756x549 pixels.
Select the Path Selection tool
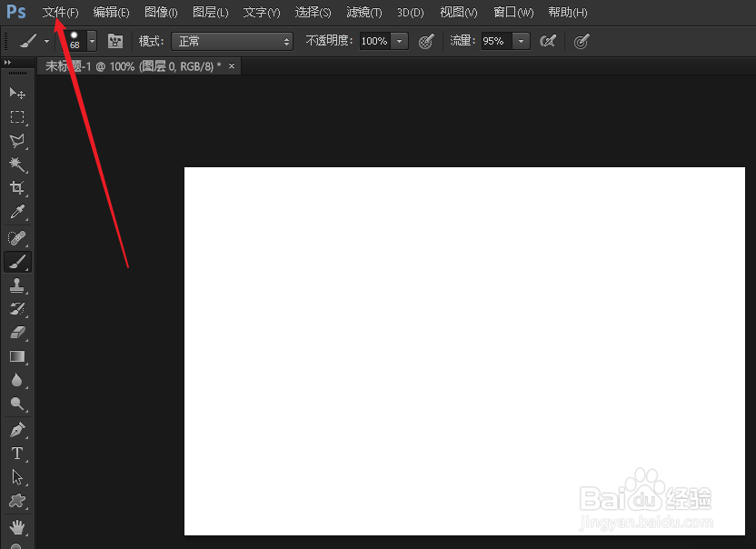17,477
